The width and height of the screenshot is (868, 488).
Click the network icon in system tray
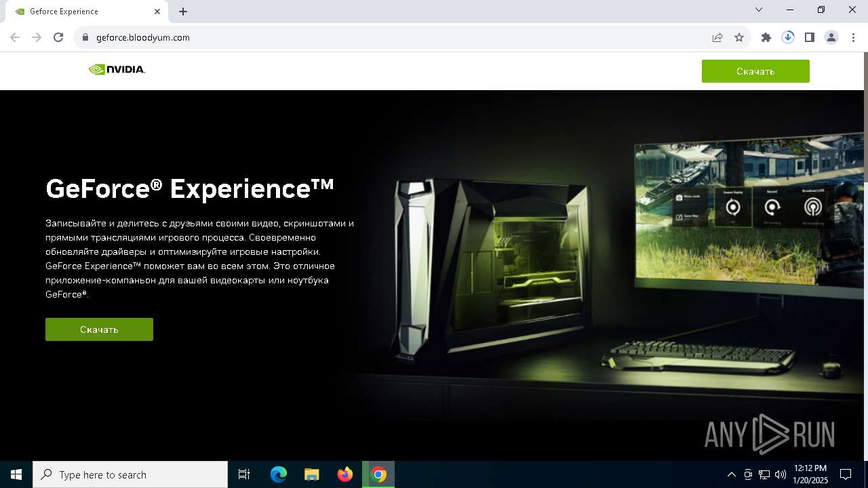[764, 474]
